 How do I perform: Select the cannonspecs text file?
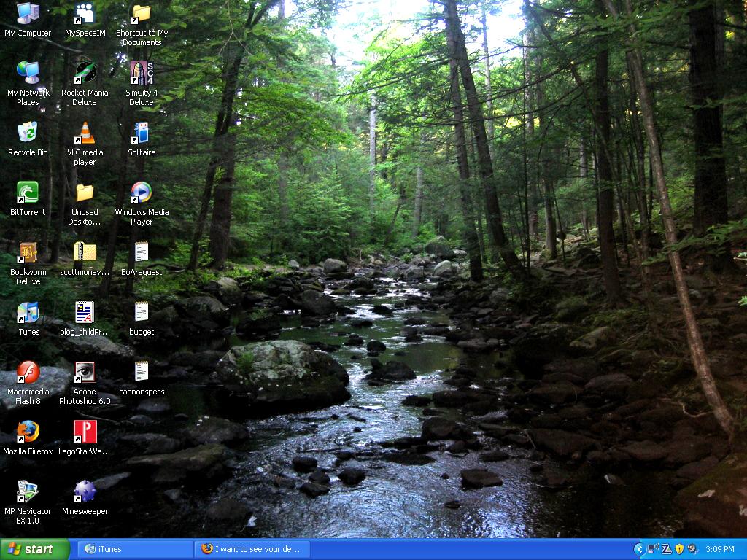(x=142, y=373)
